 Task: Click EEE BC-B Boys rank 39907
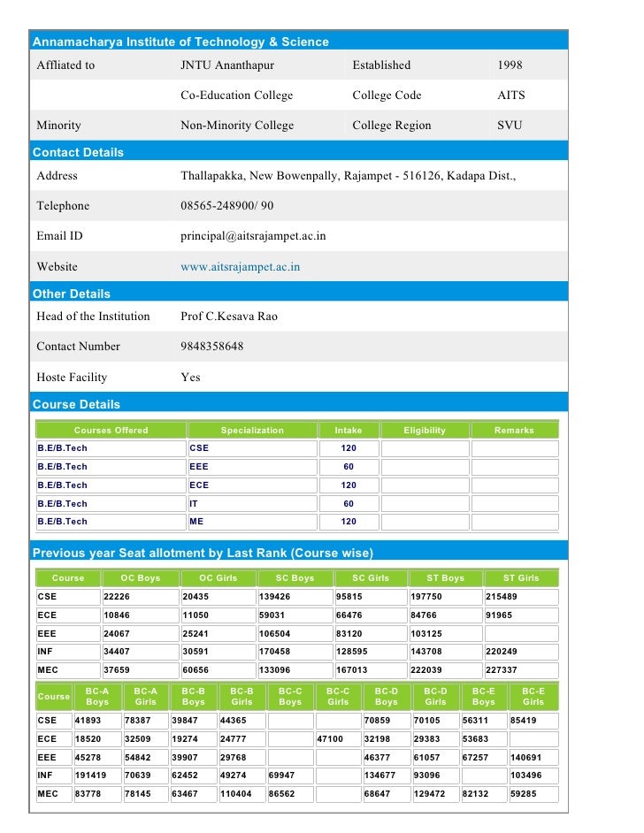[185, 758]
